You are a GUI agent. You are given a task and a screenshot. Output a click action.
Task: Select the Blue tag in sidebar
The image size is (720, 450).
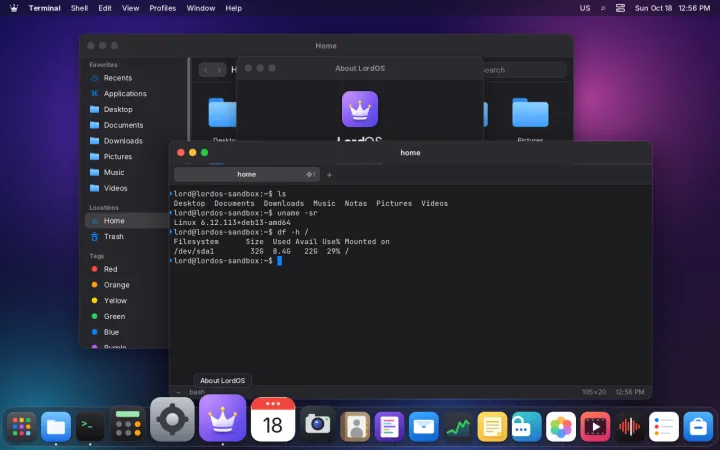(111, 332)
